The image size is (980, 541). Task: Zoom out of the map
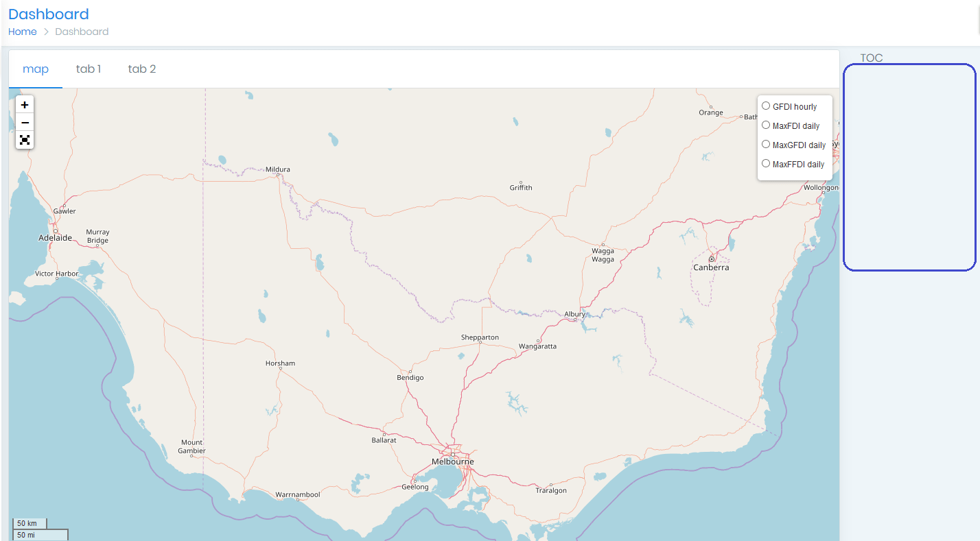(25, 123)
